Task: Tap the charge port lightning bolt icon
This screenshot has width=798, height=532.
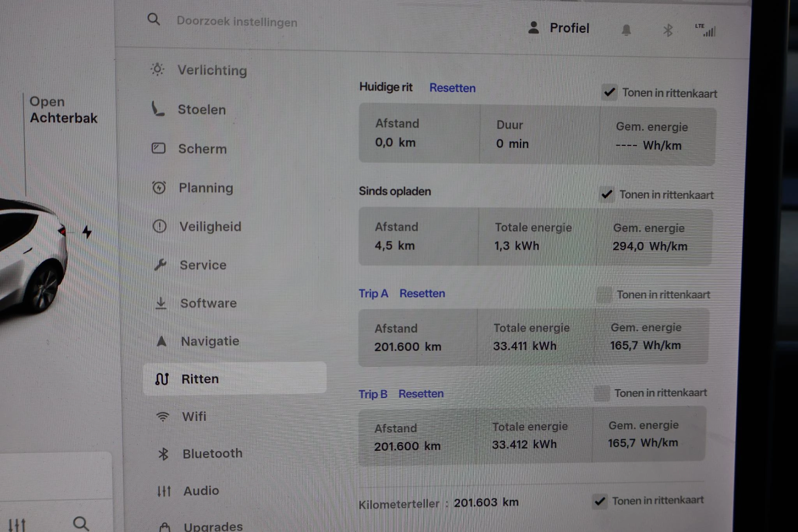Action: pyautogui.click(x=87, y=232)
